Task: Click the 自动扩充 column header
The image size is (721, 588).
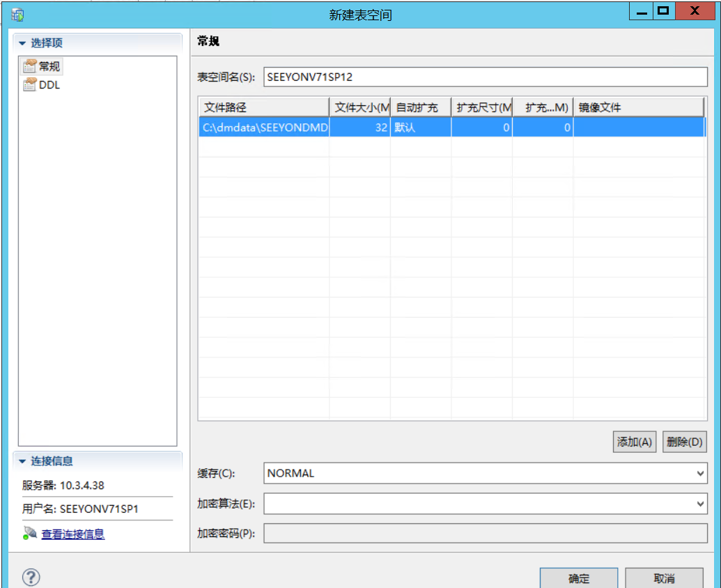Action: tap(421, 107)
